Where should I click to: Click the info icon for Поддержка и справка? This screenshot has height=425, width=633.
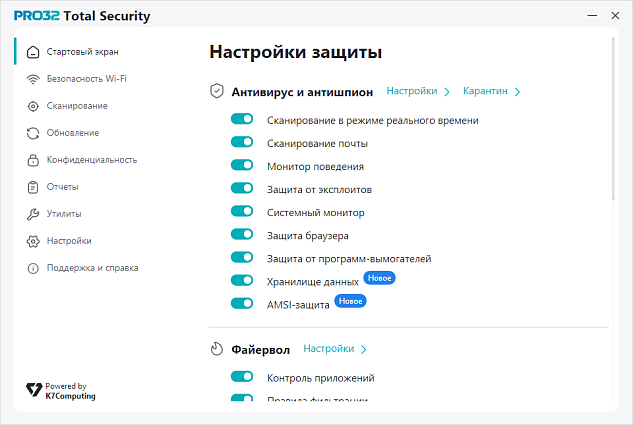[33, 268]
